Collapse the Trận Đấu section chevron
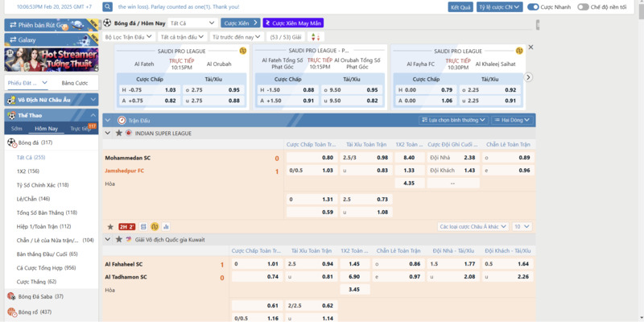The width and height of the screenshot is (644, 322). (108, 120)
